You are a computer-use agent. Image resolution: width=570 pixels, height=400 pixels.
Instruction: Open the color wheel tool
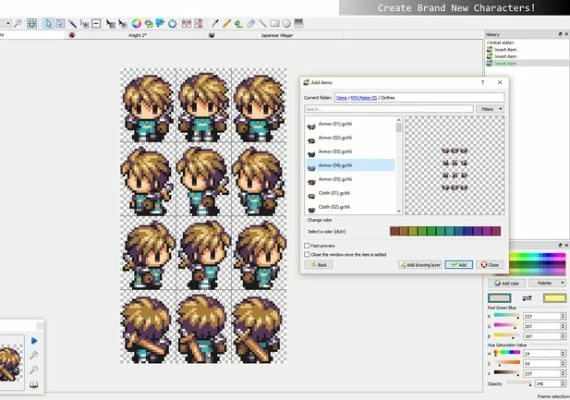(136, 24)
